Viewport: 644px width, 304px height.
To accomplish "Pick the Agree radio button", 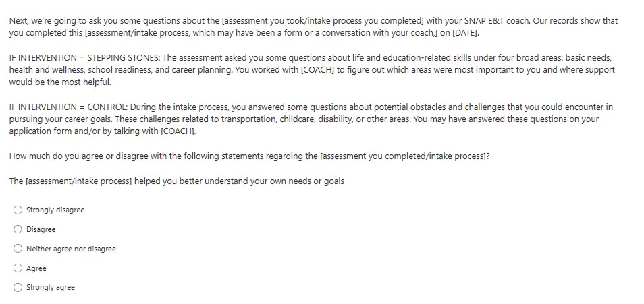I will (x=18, y=268).
